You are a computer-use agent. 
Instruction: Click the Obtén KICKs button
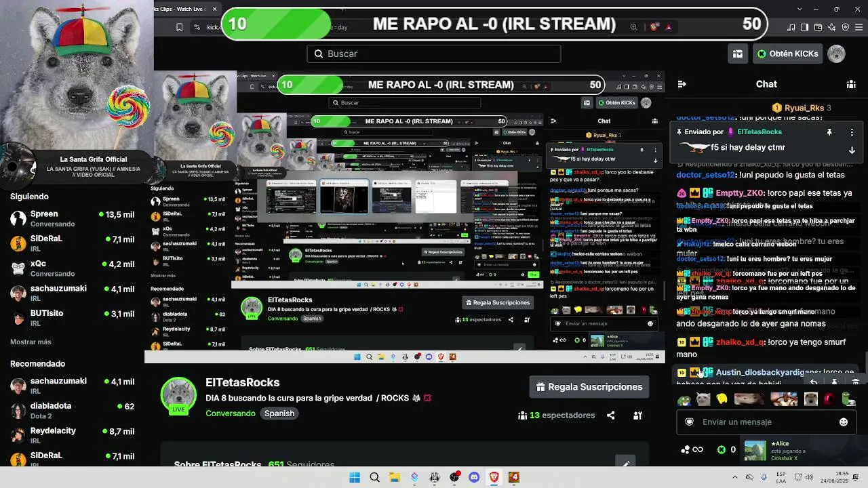[787, 54]
